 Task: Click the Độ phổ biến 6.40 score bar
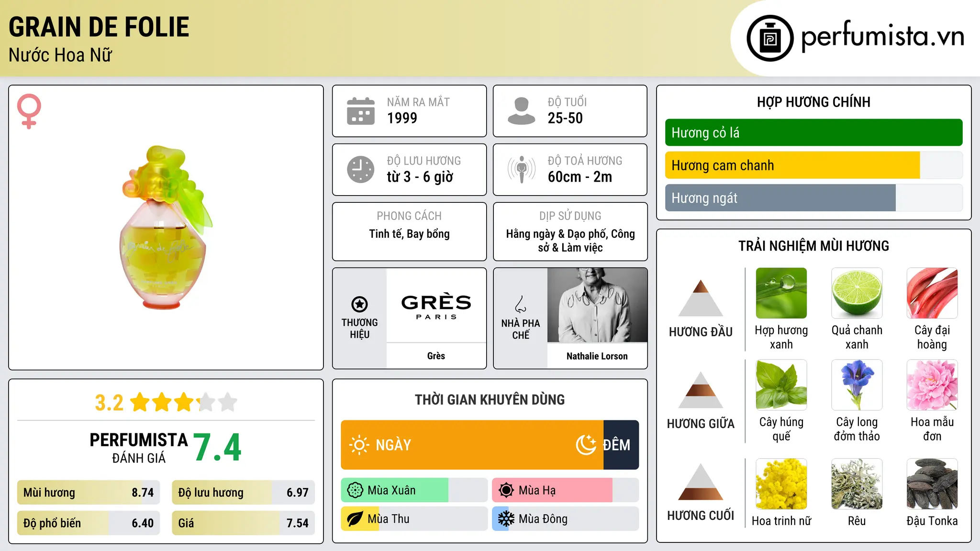coord(89,523)
